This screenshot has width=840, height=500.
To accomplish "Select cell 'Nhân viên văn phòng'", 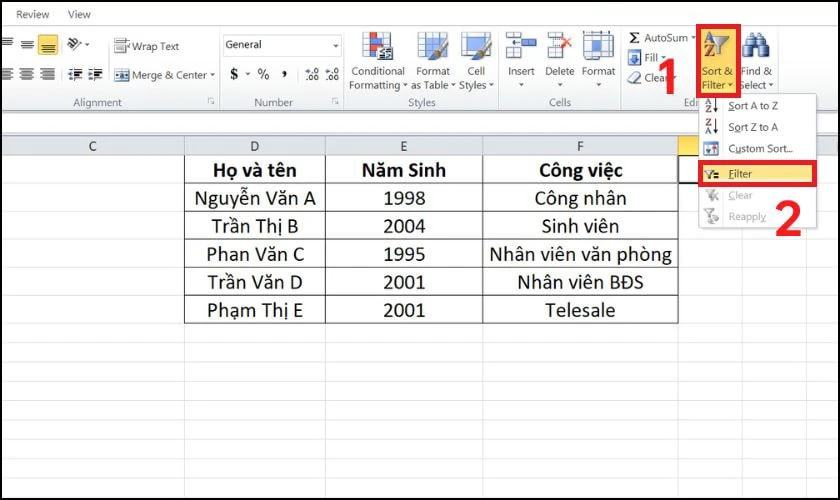I will [580, 254].
